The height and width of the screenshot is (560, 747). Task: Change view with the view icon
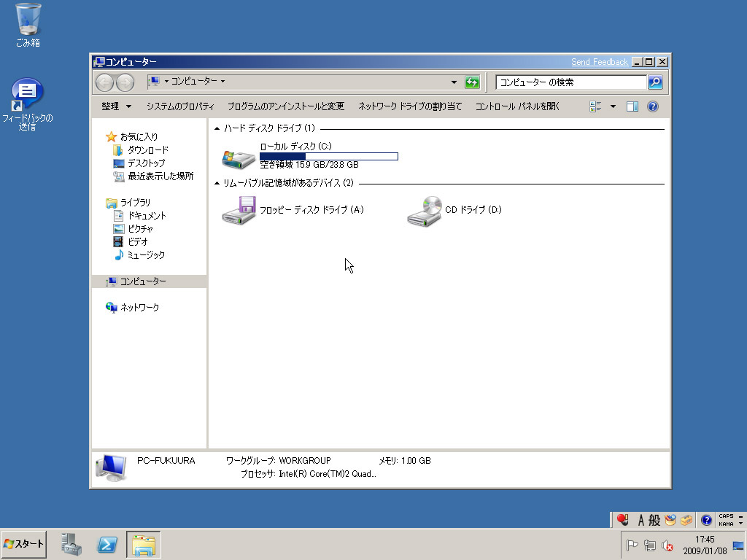(x=595, y=106)
